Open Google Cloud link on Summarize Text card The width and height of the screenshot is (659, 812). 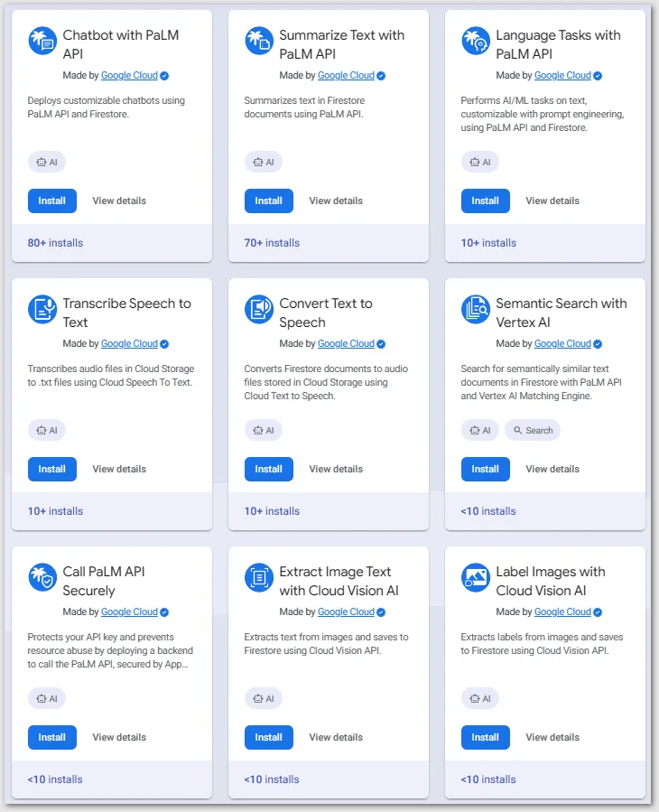[346, 76]
